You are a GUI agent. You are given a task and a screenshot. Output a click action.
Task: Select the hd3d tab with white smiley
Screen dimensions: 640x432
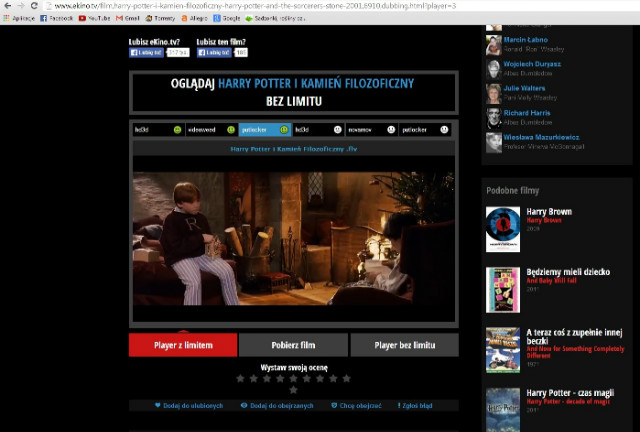tap(318, 130)
